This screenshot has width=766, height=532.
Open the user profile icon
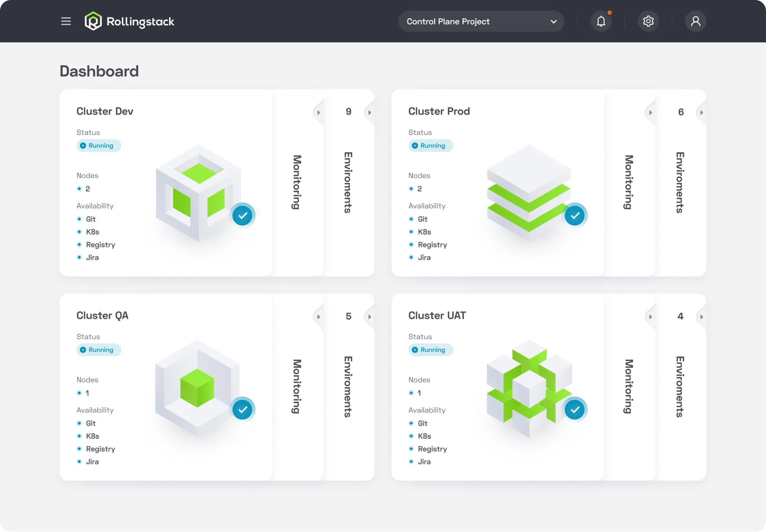click(696, 21)
